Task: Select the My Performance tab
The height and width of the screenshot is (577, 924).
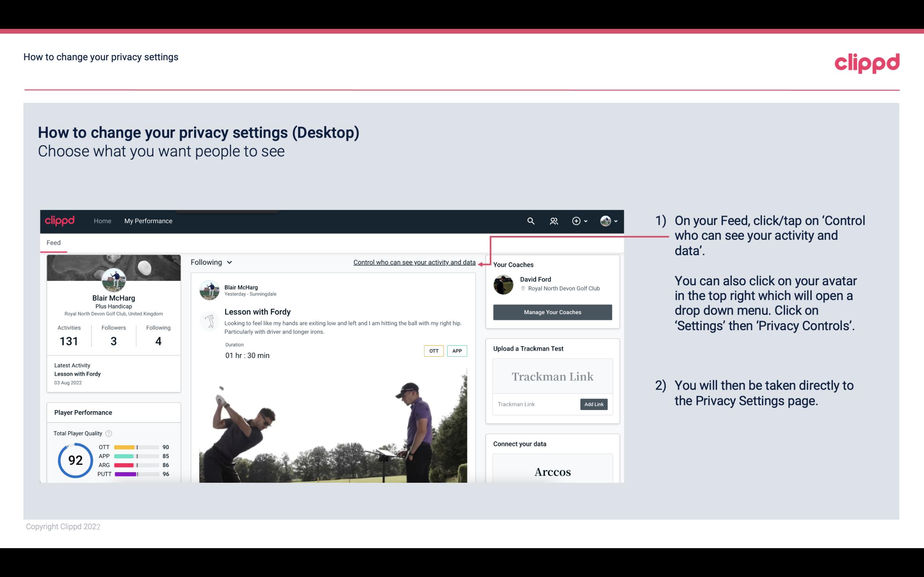Action: pyautogui.click(x=148, y=221)
